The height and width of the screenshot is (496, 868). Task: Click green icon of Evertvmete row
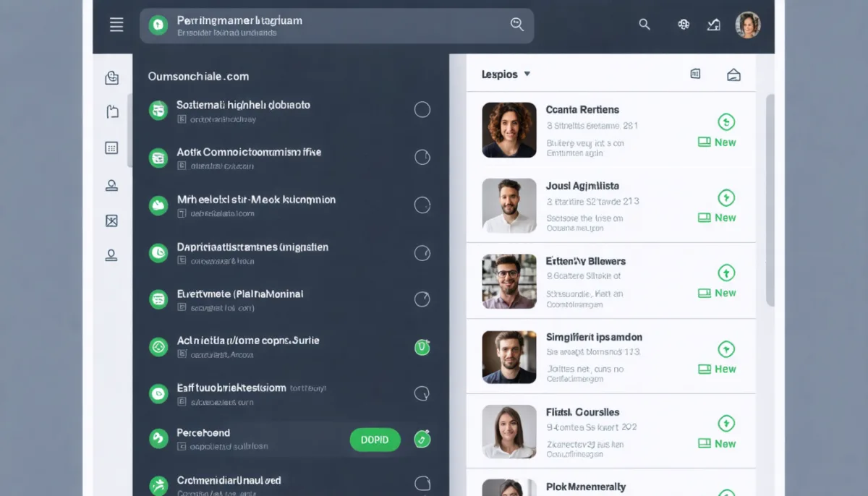(x=158, y=299)
